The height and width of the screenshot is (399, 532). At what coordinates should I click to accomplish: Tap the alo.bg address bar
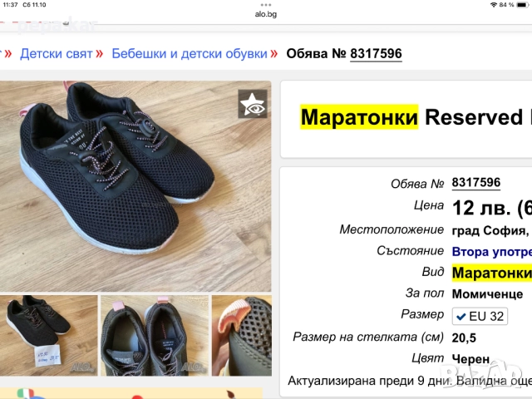pos(266,14)
